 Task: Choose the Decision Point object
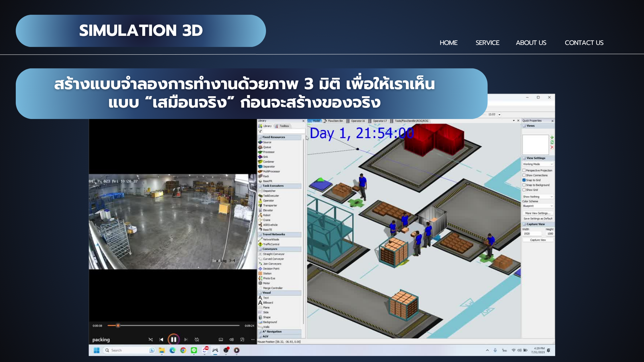(x=269, y=268)
